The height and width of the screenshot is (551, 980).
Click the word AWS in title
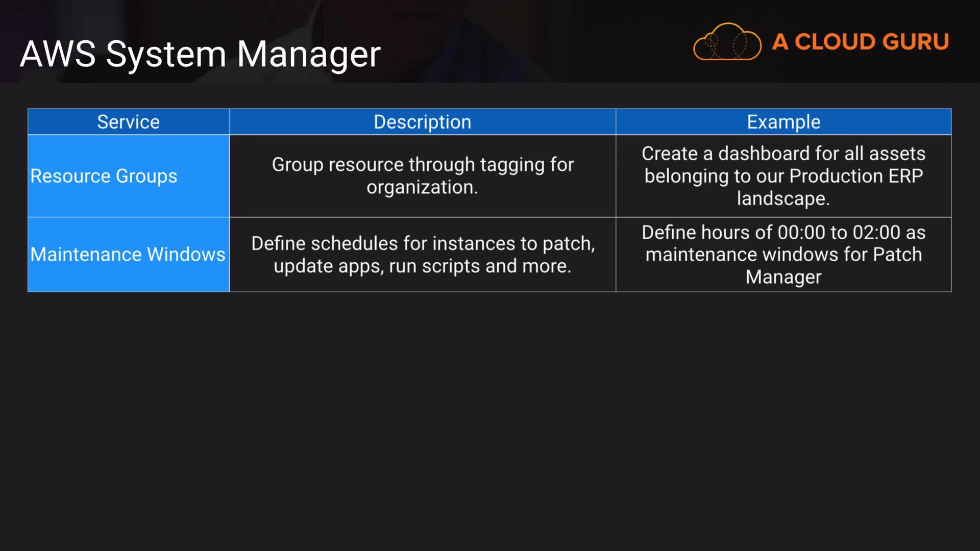pos(58,54)
